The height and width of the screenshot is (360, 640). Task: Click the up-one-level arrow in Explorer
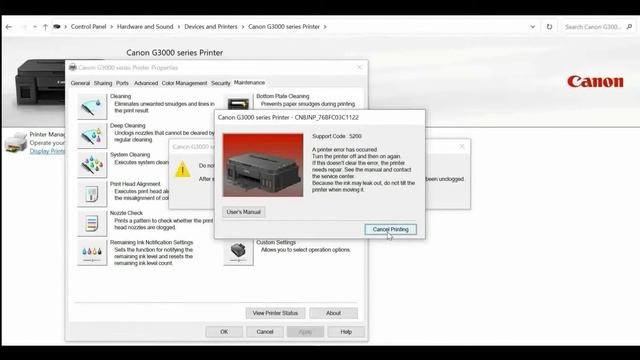click(x=45, y=27)
